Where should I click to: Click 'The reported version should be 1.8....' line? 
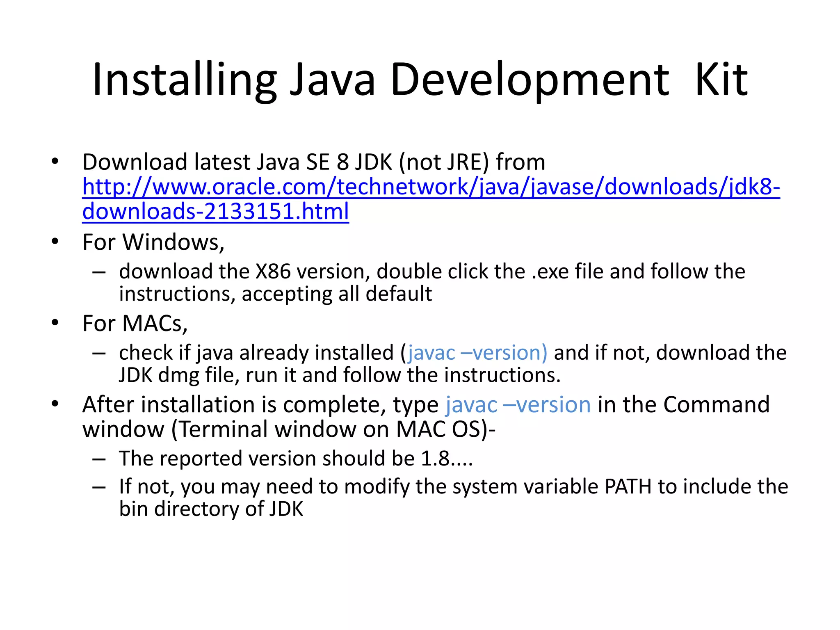pyautogui.click(x=296, y=459)
